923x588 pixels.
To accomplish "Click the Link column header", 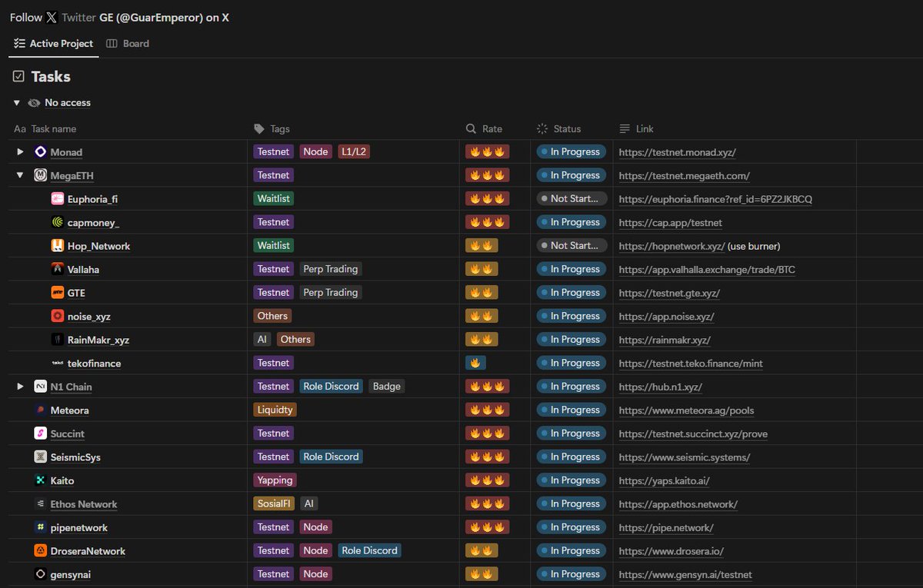I will (637, 129).
